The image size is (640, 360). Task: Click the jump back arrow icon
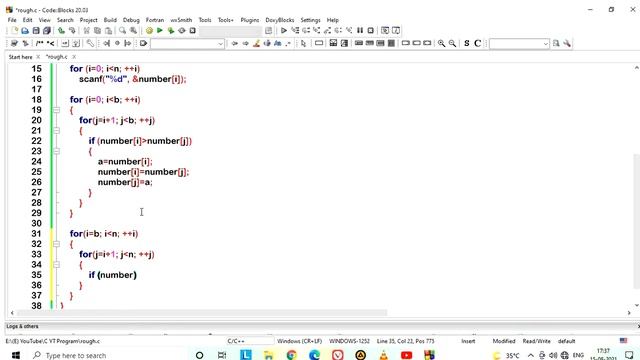tap(235, 43)
